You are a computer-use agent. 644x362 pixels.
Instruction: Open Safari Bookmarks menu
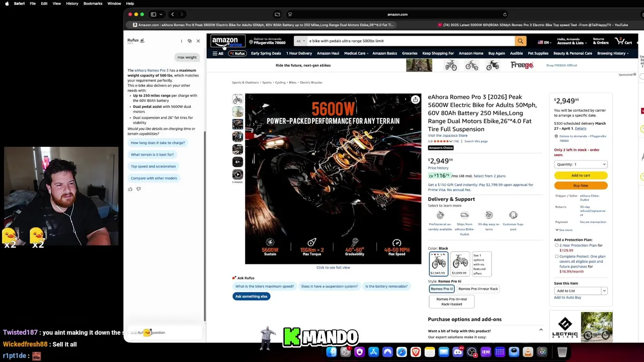point(93,4)
